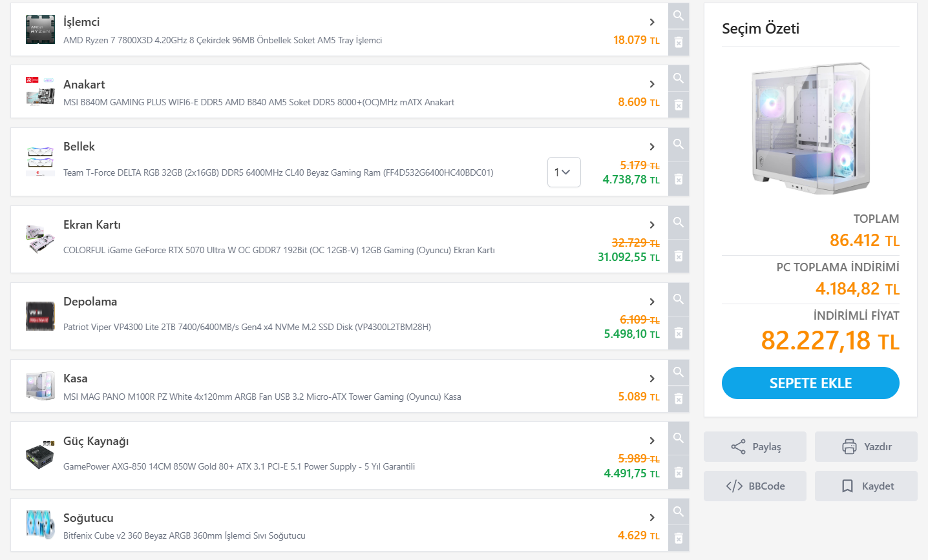Viewport: 928px width, 560px height.
Task: Click the trash icon in the Kasa row
Action: coord(679,399)
